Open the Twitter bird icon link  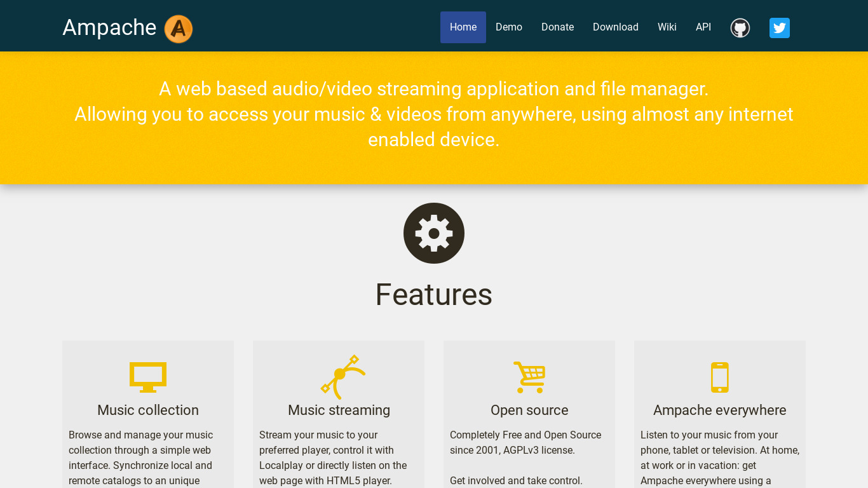point(780,28)
